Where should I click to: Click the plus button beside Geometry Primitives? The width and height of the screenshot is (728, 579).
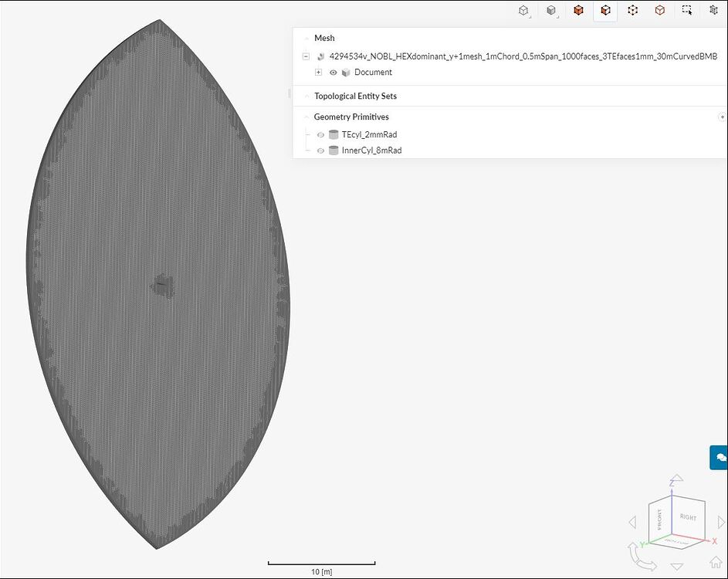pyautogui.click(x=721, y=117)
